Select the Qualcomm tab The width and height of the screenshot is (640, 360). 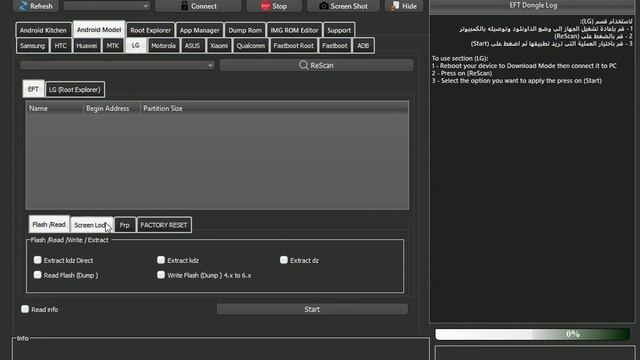251,46
